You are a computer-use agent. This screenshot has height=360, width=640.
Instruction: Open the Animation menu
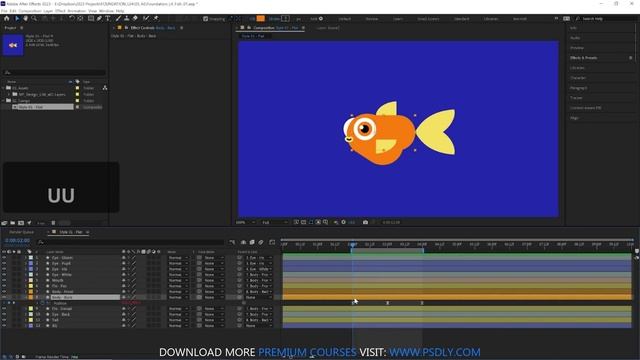click(77, 11)
